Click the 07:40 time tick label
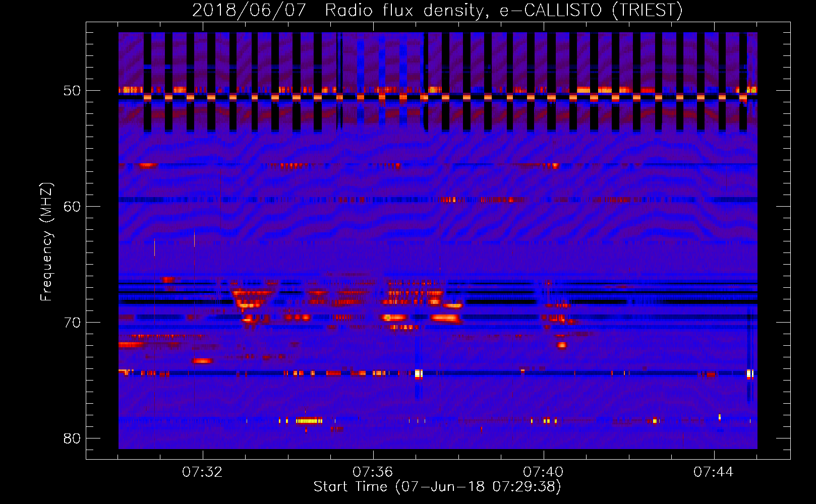 543,472
